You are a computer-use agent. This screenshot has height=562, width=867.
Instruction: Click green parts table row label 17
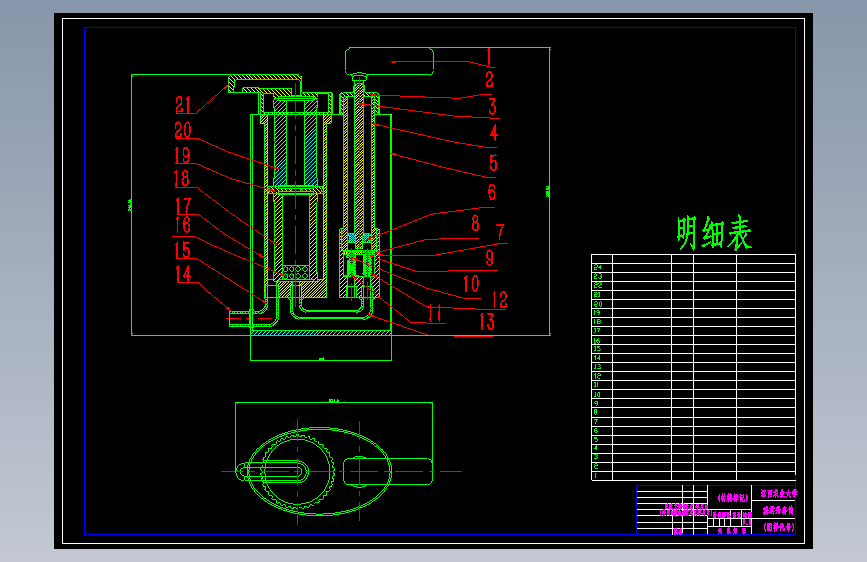(597, 331)
